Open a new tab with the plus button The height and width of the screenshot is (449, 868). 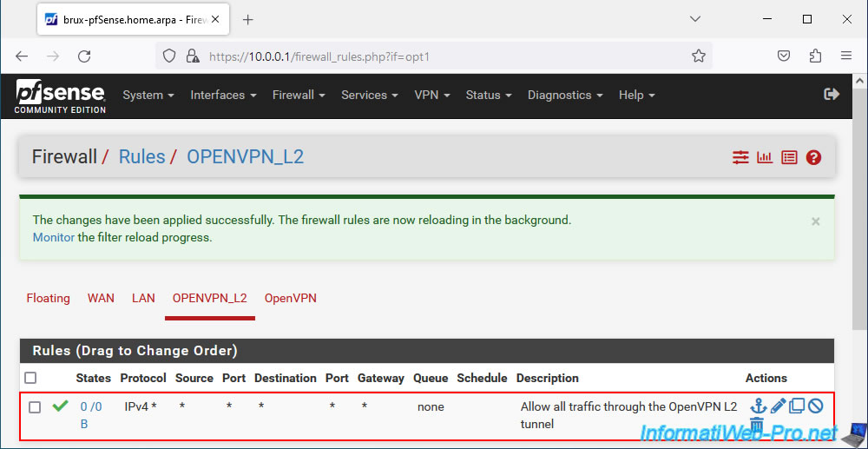248,19
